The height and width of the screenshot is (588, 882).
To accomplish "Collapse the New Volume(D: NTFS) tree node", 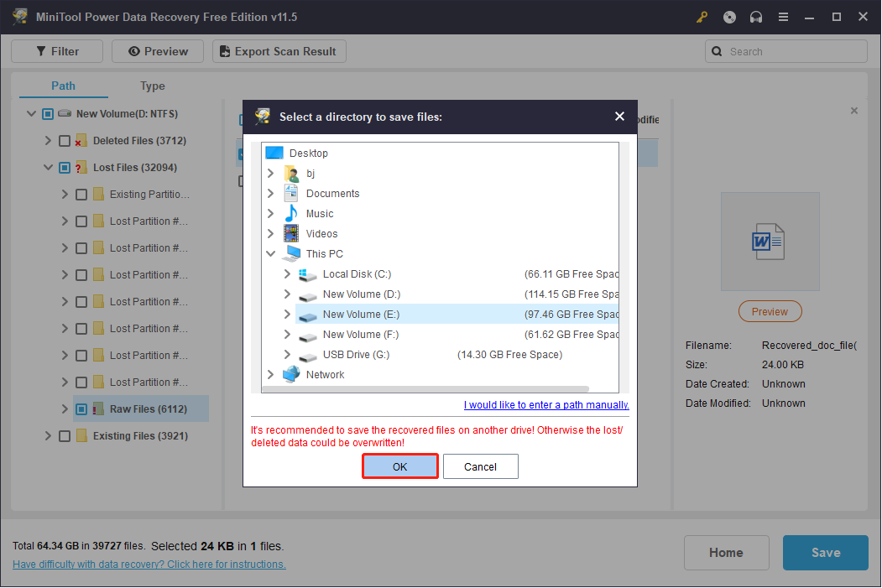I will (32, 113).
